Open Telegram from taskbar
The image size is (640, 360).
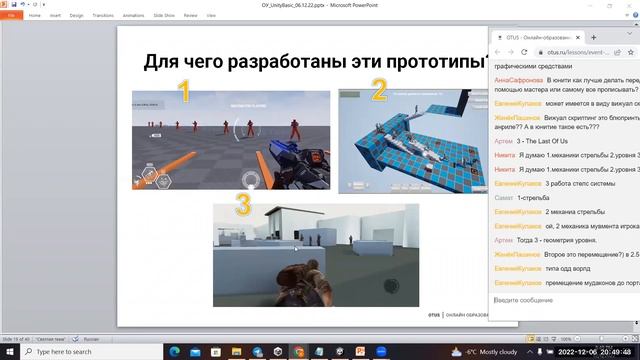pyautogui.click(x=257, y=351)
